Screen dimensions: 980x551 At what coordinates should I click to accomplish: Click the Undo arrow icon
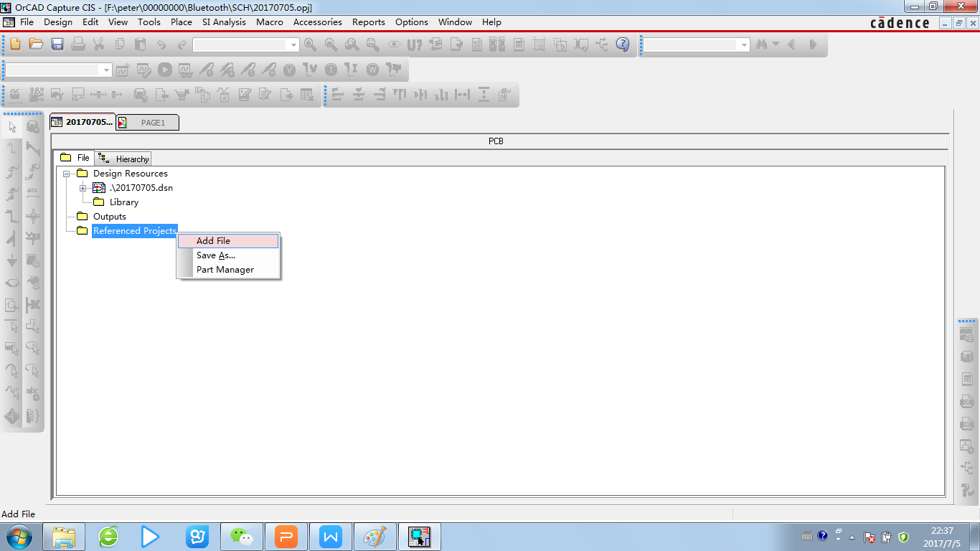coord(161,44)
